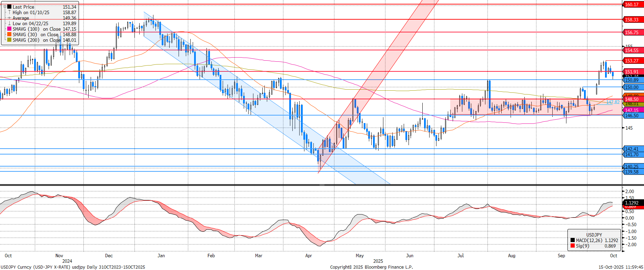Click the orange SMAVG (30) swatch

[x=9, y=34]
